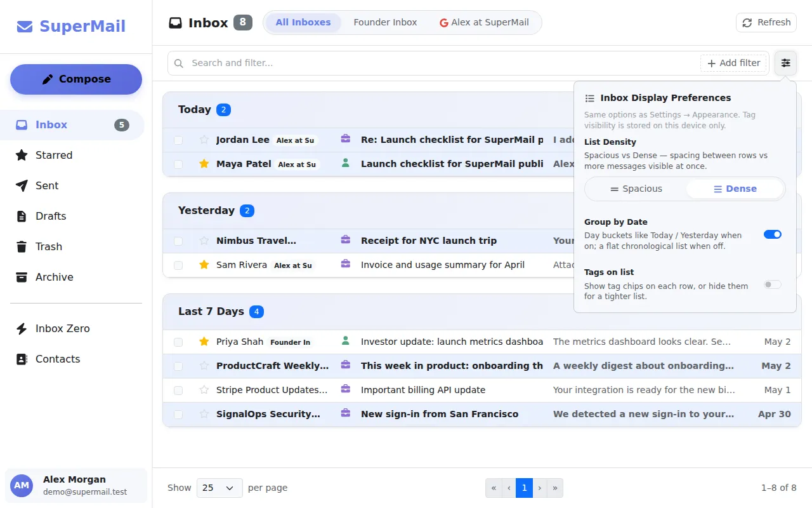Click Add filter button
812x508 pixels.
[733, 63]
